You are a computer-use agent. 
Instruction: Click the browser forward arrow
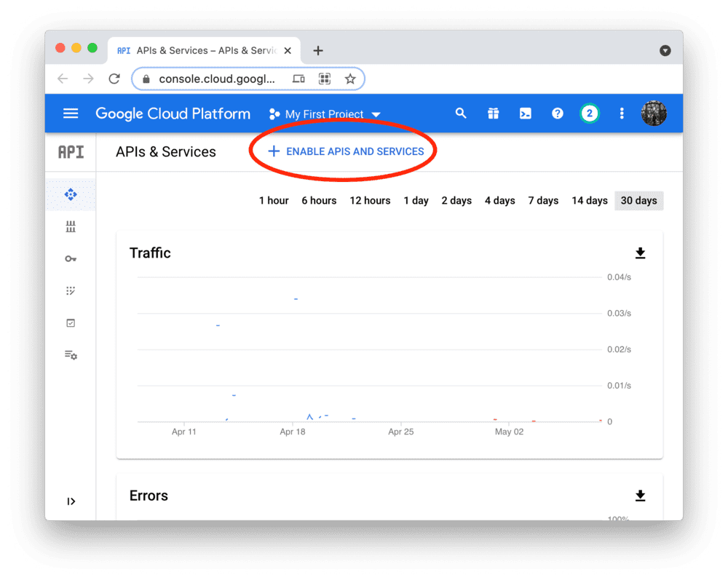point(88,79)
